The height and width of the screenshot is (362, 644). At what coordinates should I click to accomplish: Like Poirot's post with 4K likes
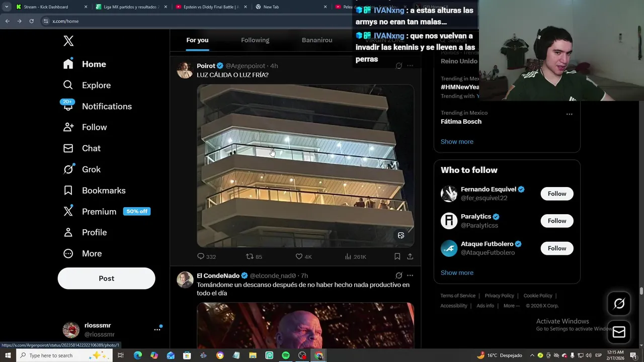[303, 256]
